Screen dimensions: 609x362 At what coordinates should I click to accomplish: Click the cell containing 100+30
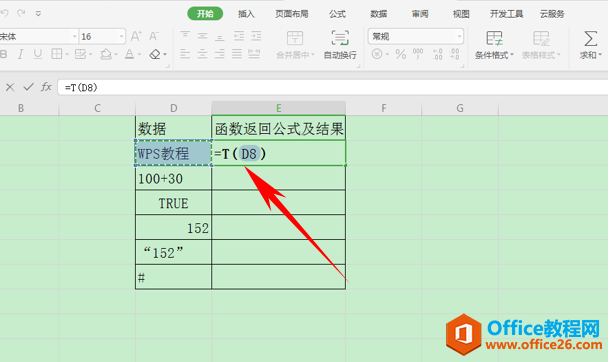174,178
